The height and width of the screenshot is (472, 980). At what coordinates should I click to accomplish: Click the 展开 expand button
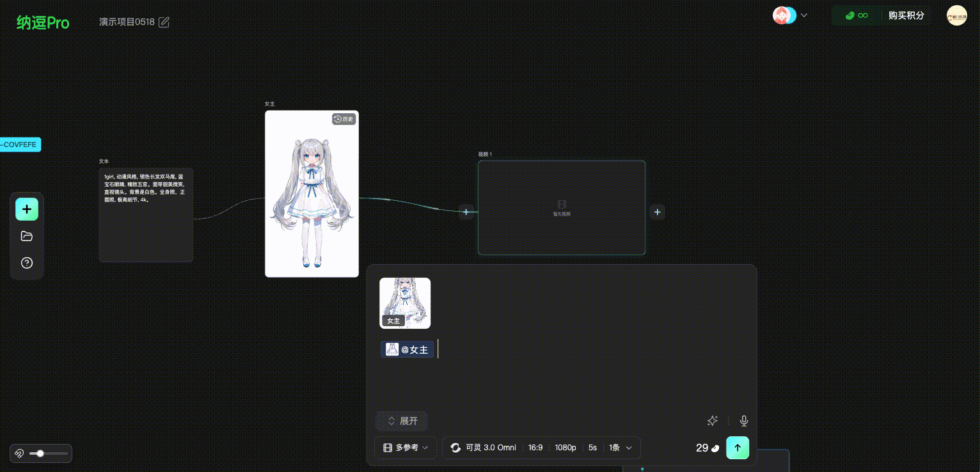tap(402, 421)
